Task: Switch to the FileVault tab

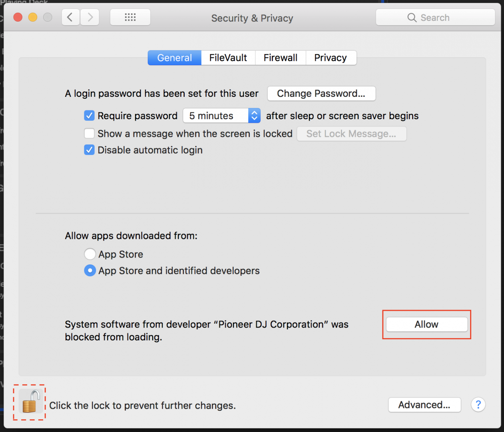Action: [228, 58]
